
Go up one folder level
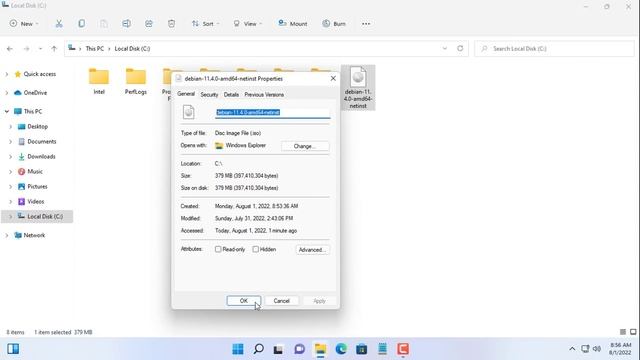54,49
